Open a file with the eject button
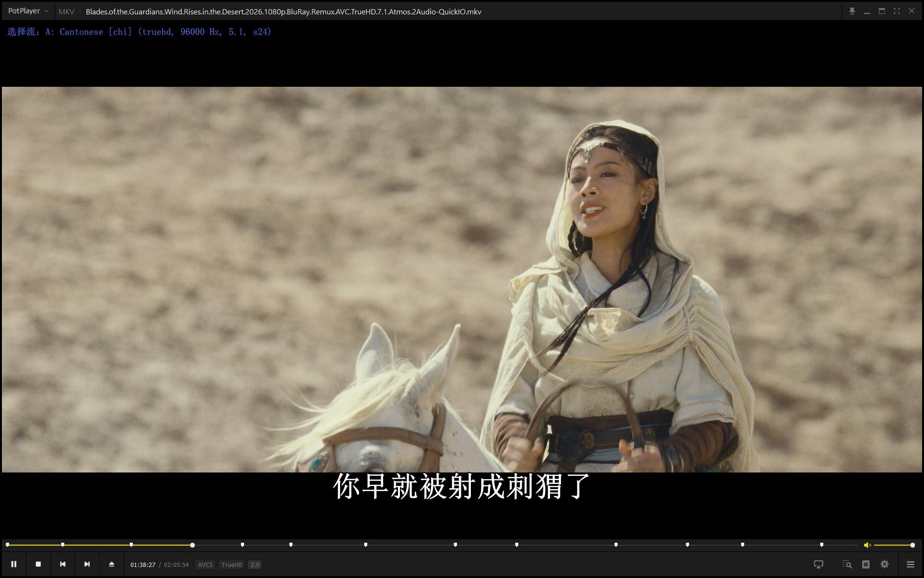 click(111, 564)
